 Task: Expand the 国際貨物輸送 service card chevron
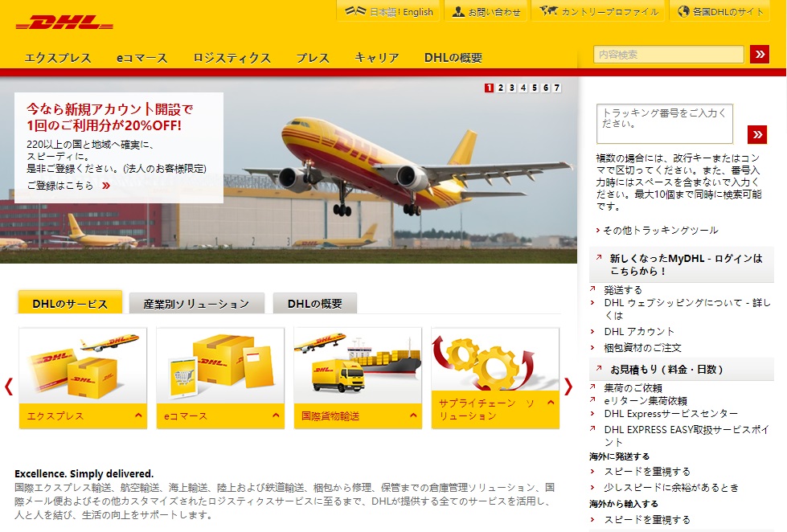(413, 415)
